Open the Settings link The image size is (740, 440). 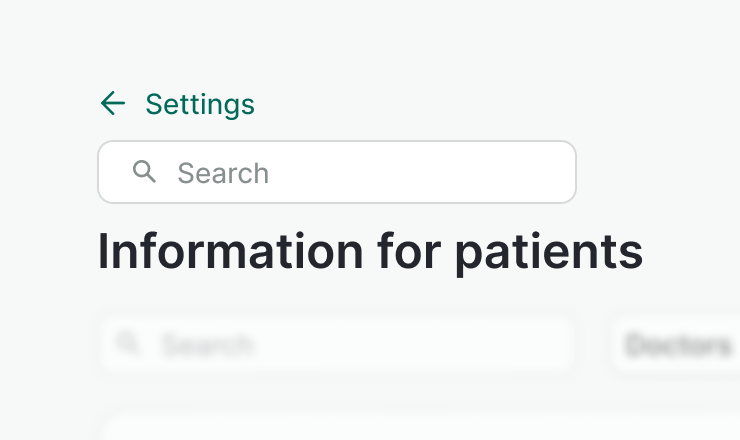200,104
